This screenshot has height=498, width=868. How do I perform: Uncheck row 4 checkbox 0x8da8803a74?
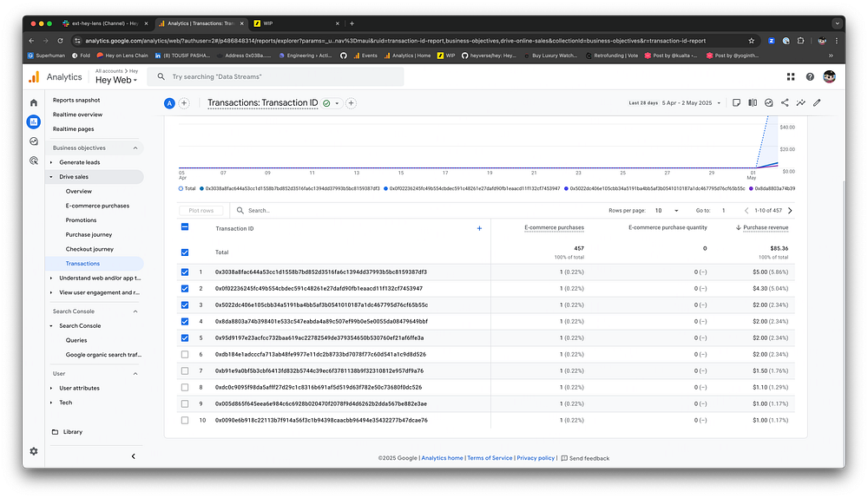point(185,322)
